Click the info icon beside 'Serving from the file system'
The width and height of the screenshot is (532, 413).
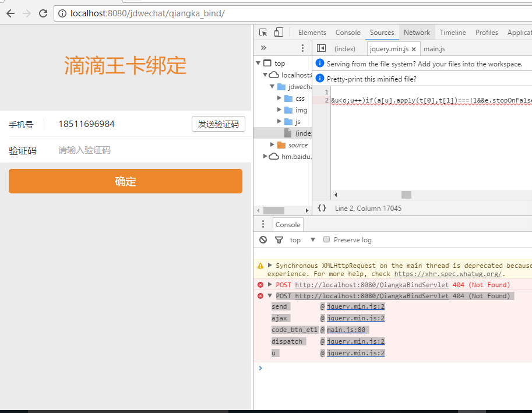tap(319, 63)
